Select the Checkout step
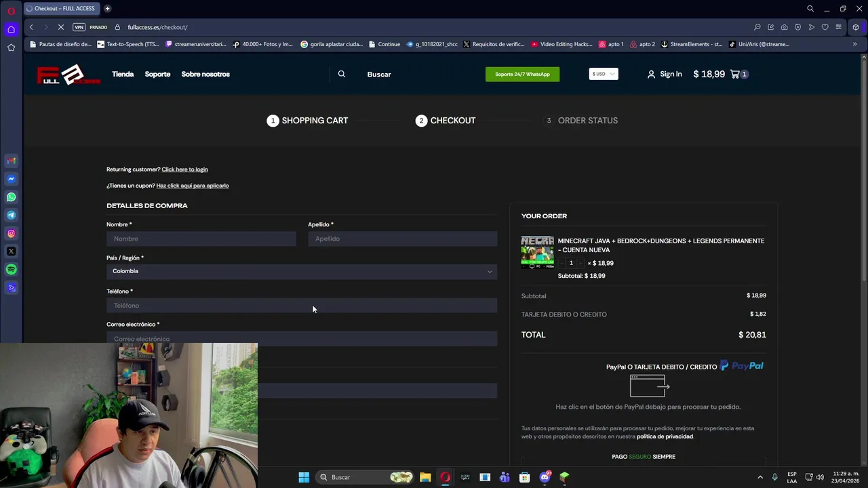 (446, 121)
